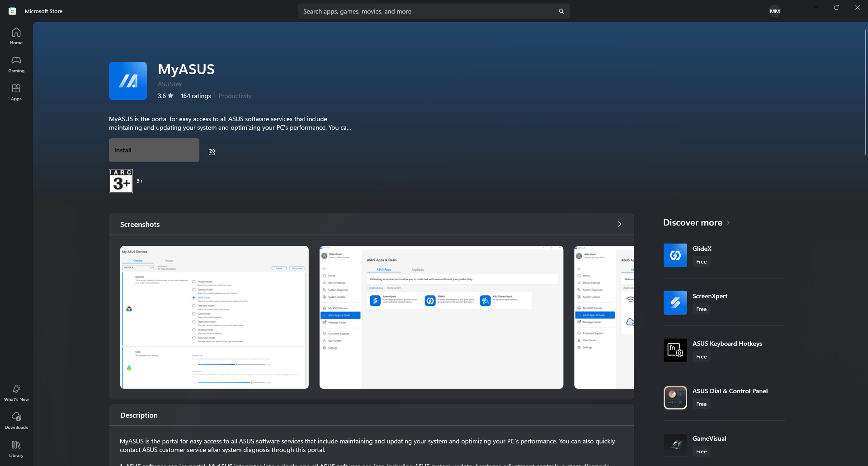This screenshot has height=466, width=868.
Task: Open the ScreenXpert title link
Action: 710,296
